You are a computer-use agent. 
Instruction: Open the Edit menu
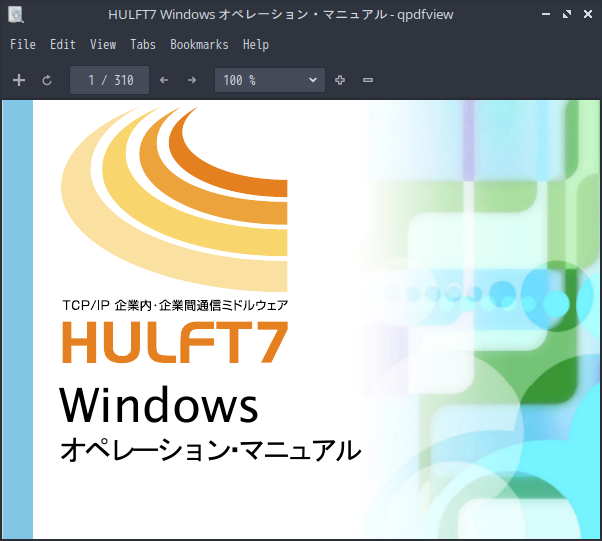click(63, 45)
